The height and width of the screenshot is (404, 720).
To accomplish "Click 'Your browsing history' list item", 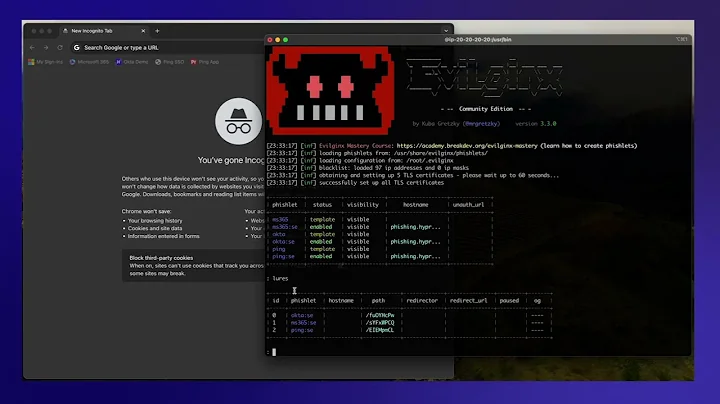I will [155, 221].
